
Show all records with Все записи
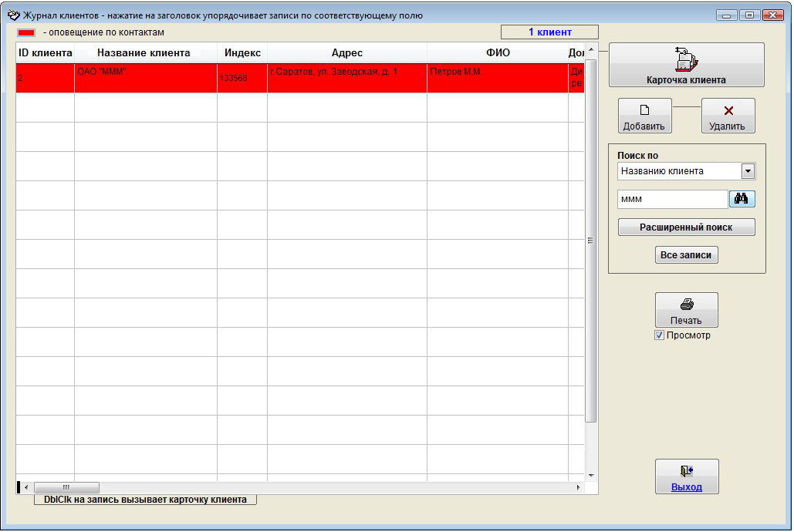point(686,254)
